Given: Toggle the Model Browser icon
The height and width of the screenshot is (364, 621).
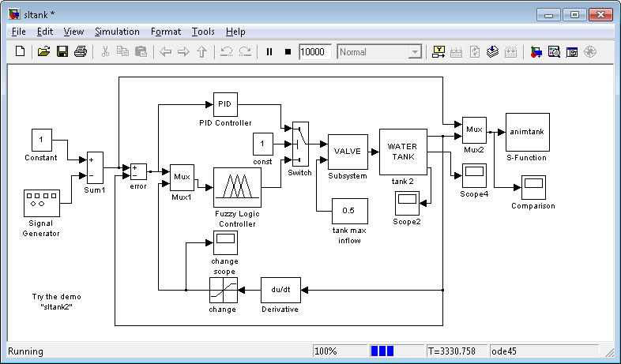Looking at the screenshot, I should 572,52.
